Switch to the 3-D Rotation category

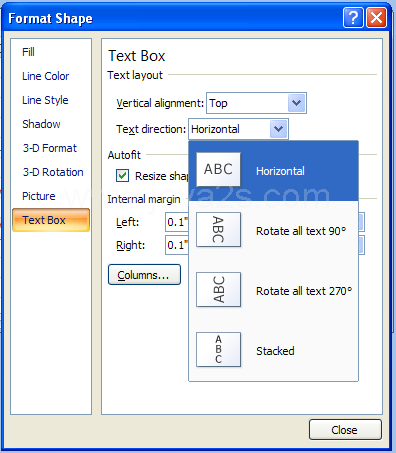(x=53, y=172)
